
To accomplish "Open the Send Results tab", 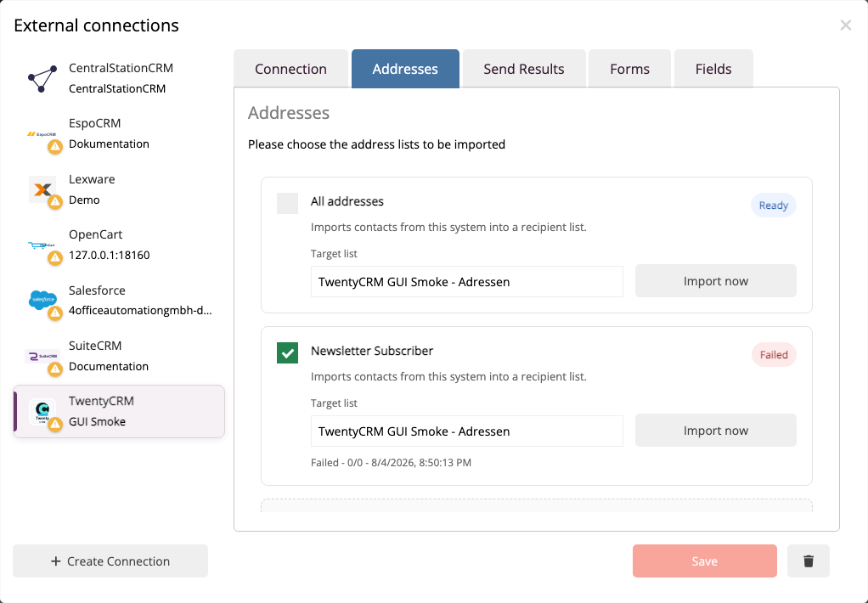I will 524,69.
